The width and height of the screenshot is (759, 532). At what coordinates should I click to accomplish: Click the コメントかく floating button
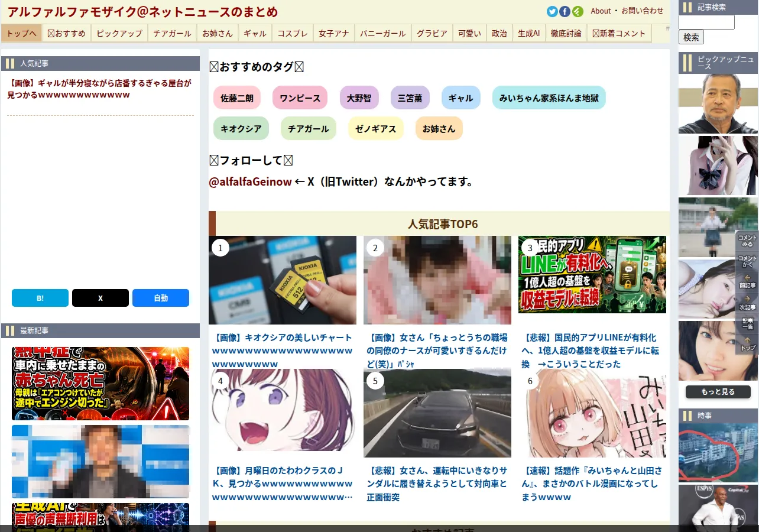[747, 261]
